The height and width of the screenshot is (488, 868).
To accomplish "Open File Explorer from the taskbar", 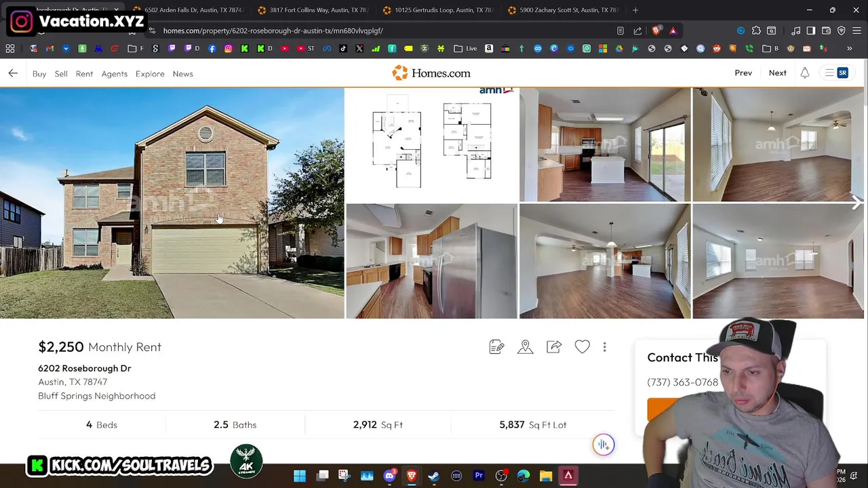I will pyautogui.click(x=546, y=476).
